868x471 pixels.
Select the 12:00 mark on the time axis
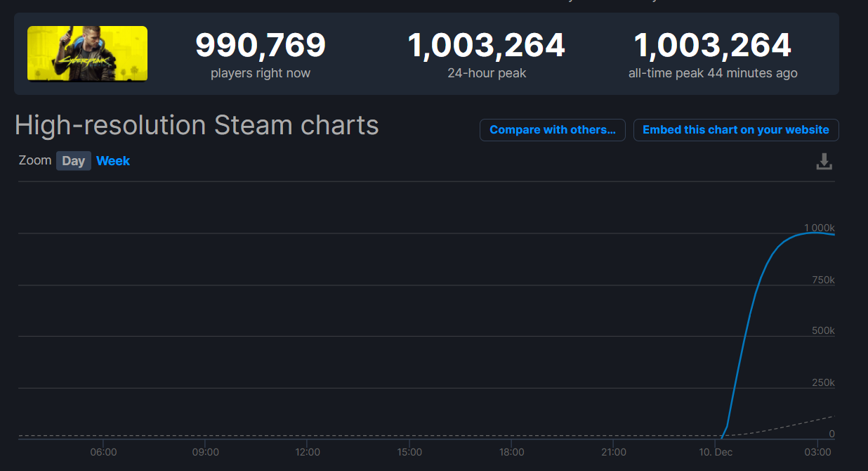[x=308, y=452]
